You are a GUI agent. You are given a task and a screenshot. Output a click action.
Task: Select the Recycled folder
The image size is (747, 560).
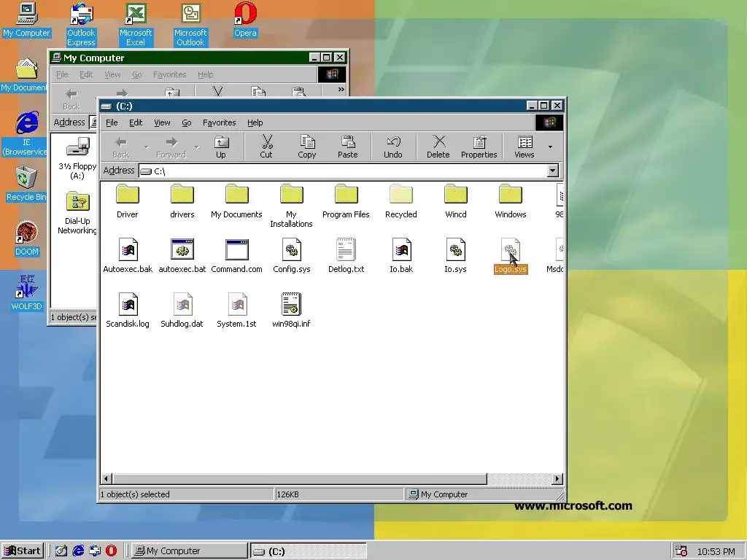pos(400,201)
